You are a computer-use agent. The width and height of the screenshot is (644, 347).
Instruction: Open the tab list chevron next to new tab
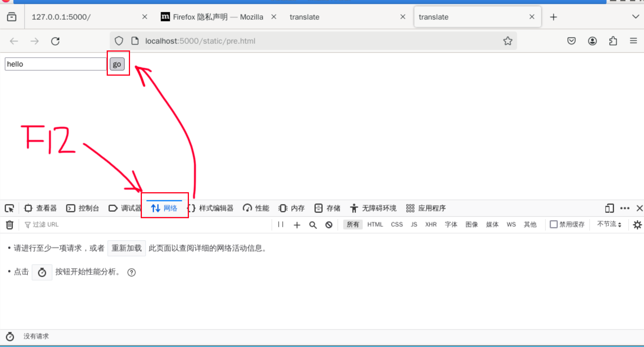tap(636, 17)
